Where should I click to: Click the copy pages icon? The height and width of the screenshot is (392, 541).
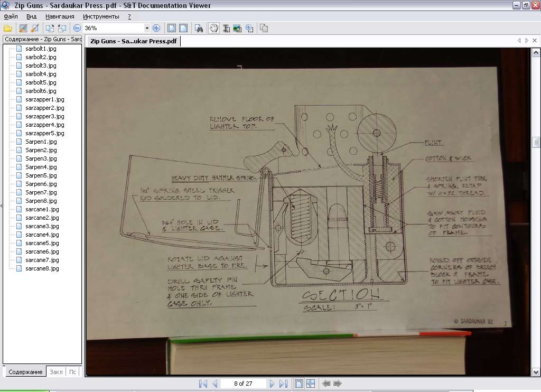click(264, 29)
